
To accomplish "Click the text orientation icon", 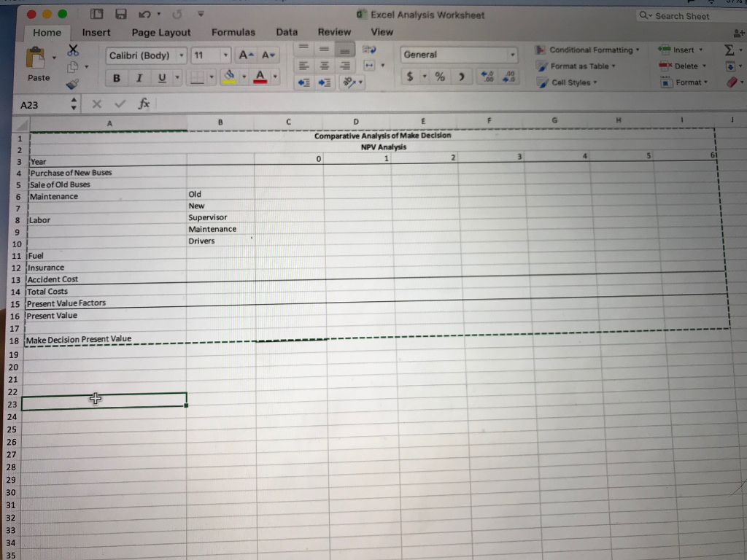I will pos(349,82).
